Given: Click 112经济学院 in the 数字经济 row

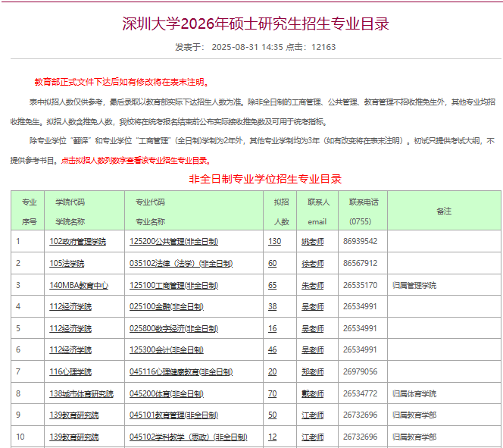Looking at the screenshot, I should click(70, 329).
